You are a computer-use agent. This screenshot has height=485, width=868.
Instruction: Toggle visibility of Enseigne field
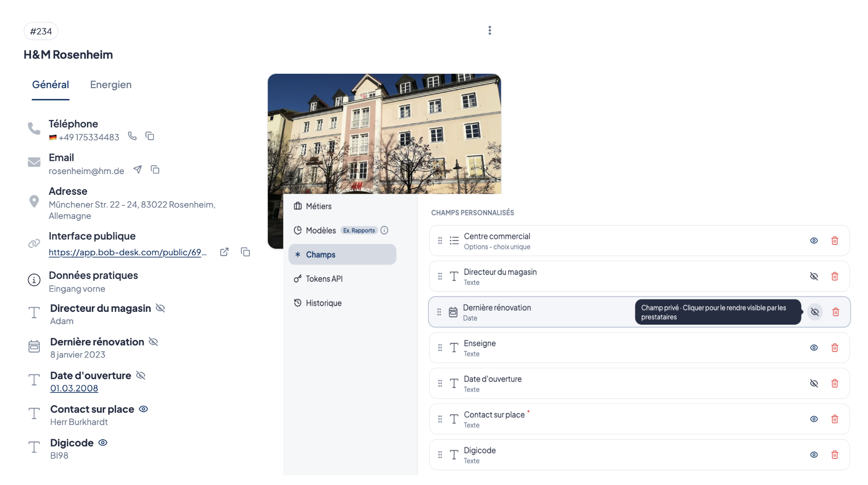point(814,348)
